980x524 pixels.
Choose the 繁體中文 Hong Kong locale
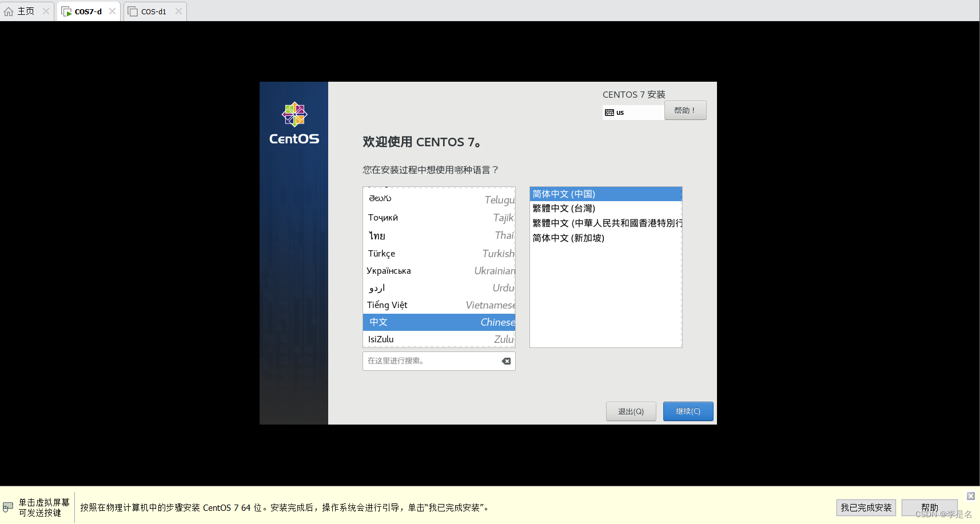606,223
